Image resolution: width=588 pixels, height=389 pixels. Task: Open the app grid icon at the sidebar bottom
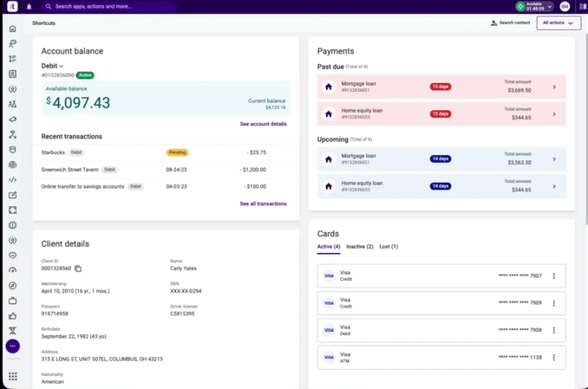[13, 376]
